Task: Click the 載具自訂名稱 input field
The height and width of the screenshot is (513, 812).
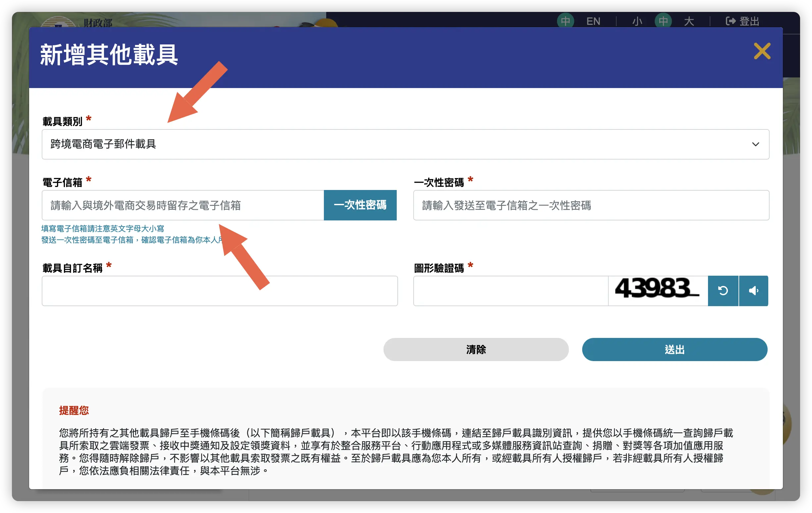Action: [x=220, y=291]
